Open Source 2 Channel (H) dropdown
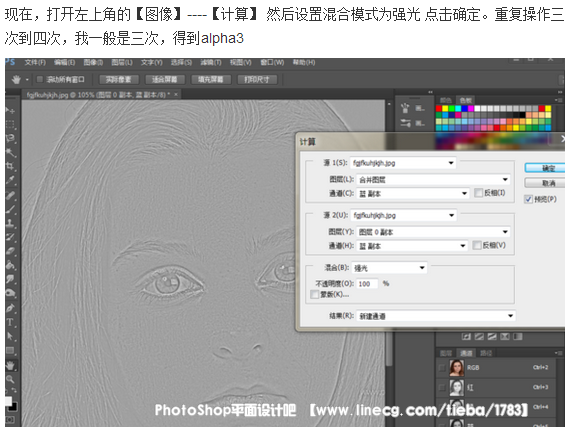The width and height of the screenshot is (578, 427). [412, 246]
